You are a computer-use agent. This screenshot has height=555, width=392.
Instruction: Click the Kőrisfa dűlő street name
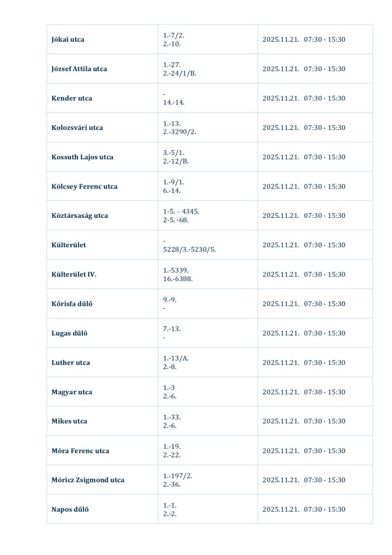pyautogui.click(x=71, y=304)
